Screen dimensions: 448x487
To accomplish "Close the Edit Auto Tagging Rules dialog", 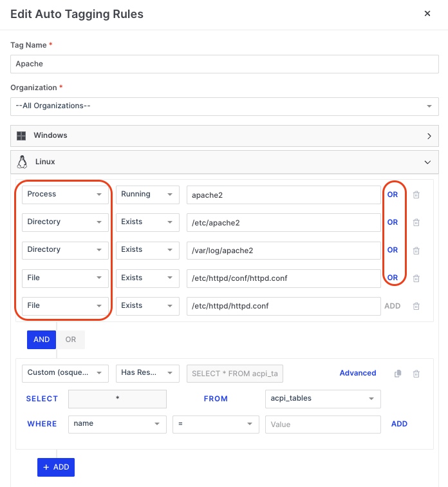I will coord(428,14).
